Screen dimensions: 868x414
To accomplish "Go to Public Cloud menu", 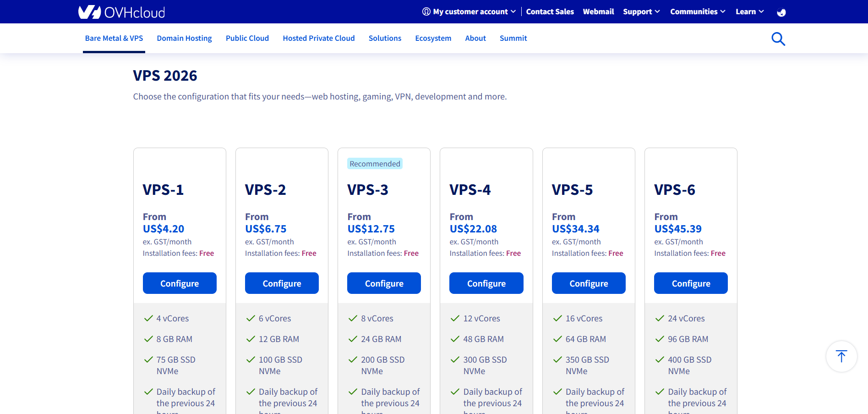I will pos(247,39).
